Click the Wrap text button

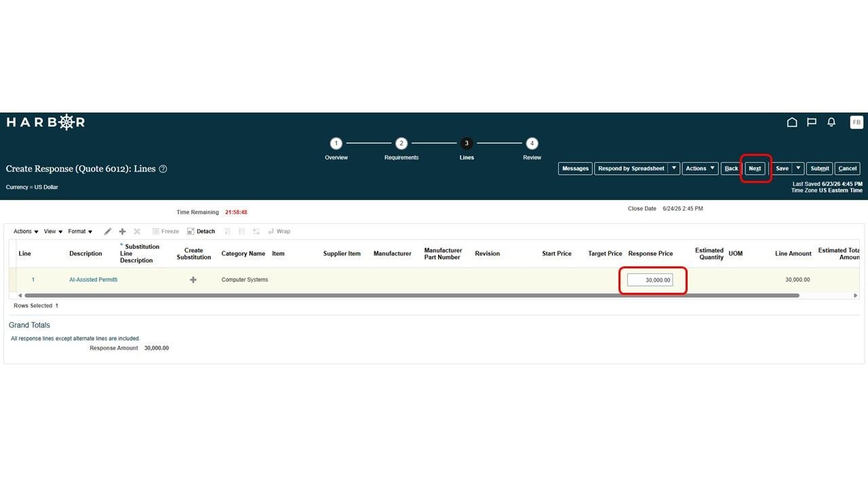click(279, 231)
